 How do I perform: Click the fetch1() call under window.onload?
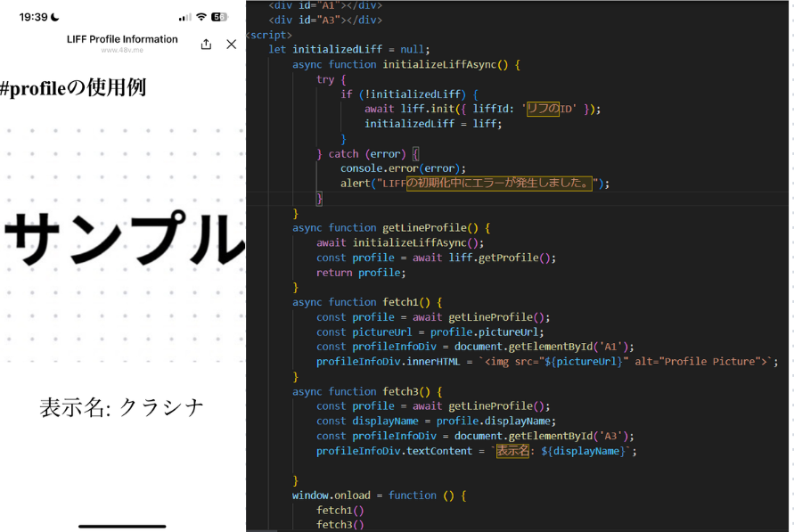pos(340,511)
